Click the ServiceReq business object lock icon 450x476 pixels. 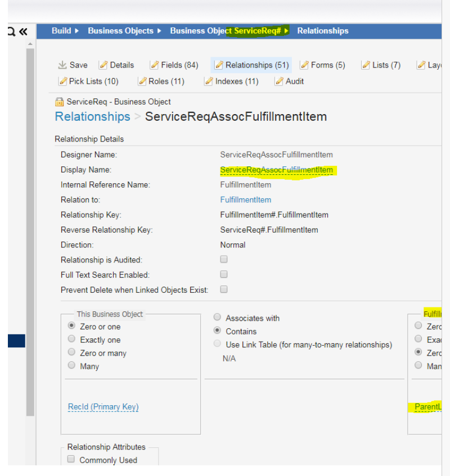59,102
